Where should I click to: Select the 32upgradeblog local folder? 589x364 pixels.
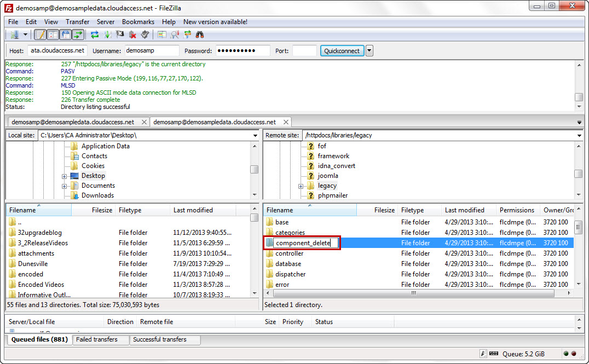(x=40, y=233)
